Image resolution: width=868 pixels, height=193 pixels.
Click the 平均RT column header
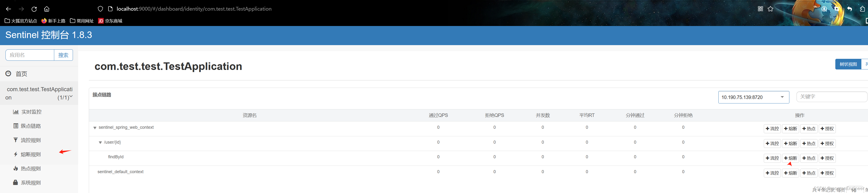click(x=587, y=115)
